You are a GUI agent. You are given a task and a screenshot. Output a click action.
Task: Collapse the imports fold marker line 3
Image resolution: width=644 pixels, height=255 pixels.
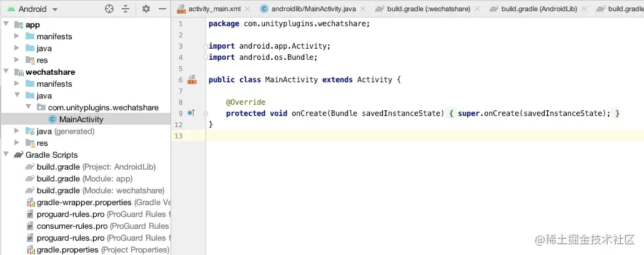206,46
